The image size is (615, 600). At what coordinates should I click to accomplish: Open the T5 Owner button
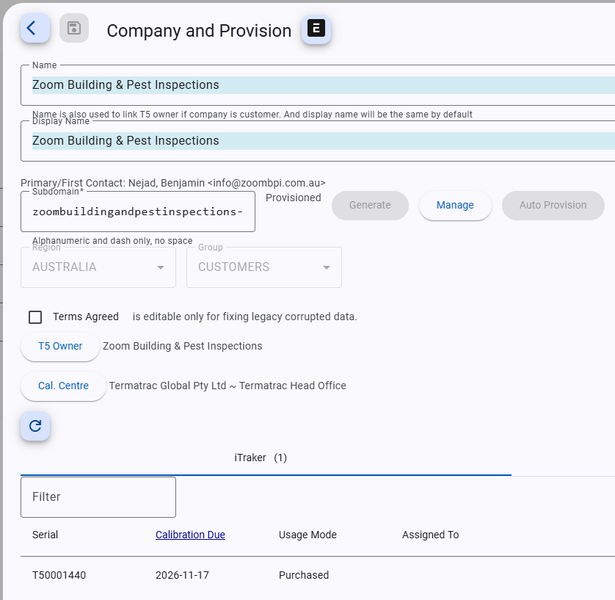click(x=60, y=346)
